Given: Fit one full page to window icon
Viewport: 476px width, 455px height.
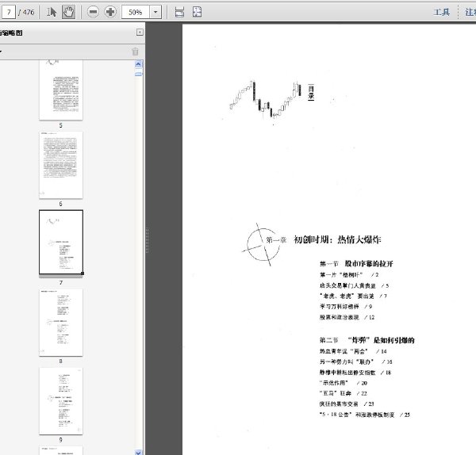Looking at the screenshot, I should [x=197, y=12].
